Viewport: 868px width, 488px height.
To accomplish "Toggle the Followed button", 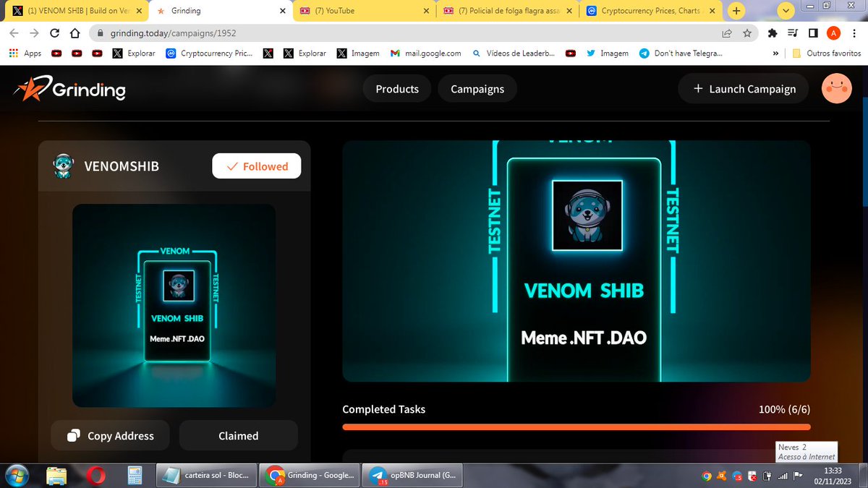I will (x=257, y=166).
